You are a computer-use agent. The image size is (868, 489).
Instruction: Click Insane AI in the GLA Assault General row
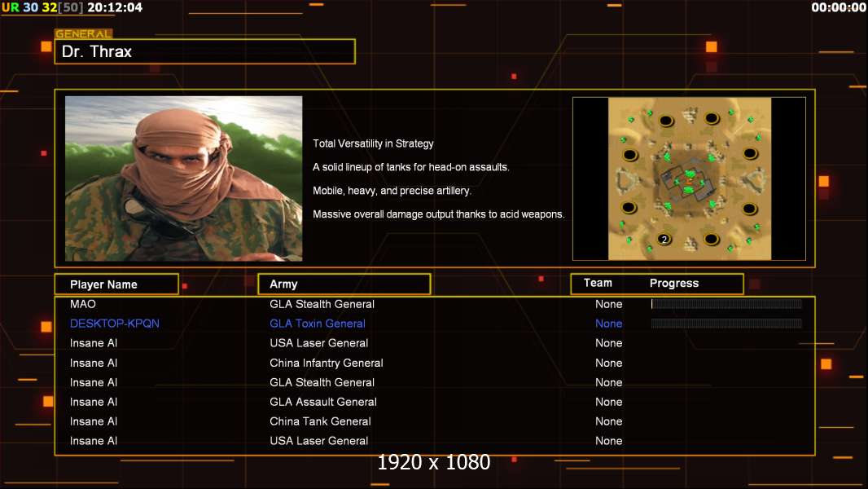[x=94, y=402]
